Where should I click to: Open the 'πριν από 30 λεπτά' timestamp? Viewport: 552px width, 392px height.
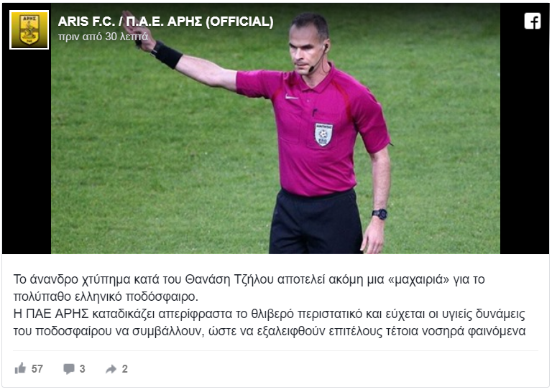[103, 37]
